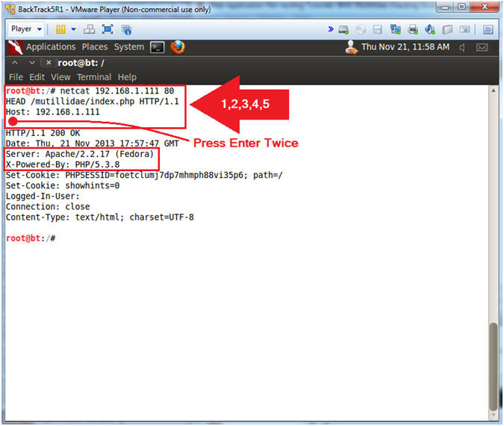Image resolution: width=504 pixels, height=426 pixels.
Task: Open the terminal File menu
Action: pos(16,77)
